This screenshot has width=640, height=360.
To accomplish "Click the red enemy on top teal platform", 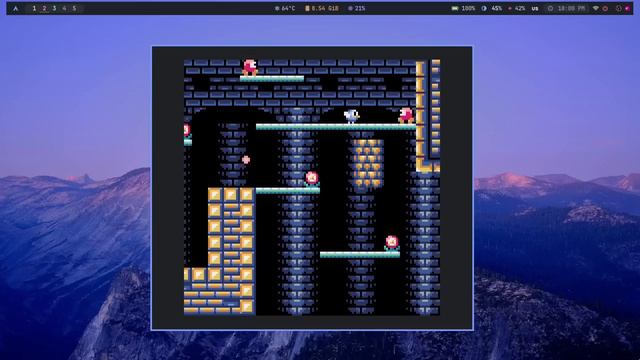I will (250, 68).
